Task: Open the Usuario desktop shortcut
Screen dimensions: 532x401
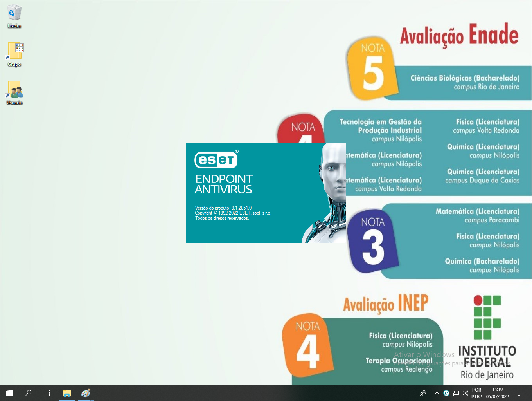Action: point(14,90)
